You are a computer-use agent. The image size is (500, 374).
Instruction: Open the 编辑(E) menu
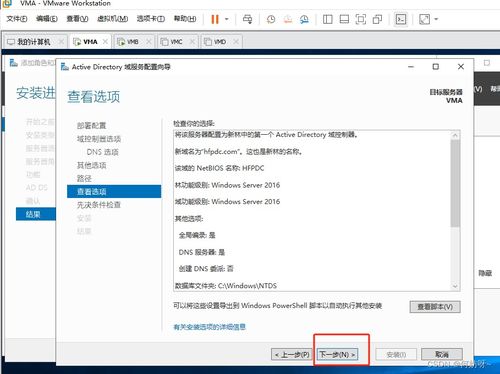click(x=47, y=19)
